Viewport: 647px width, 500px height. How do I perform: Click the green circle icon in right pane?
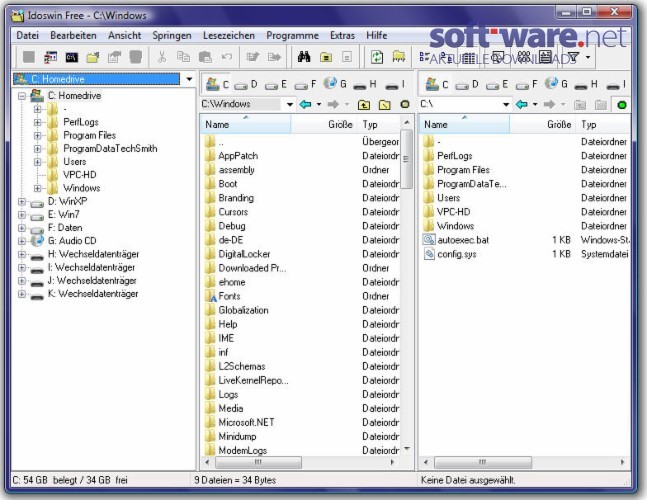coord(622,105)
